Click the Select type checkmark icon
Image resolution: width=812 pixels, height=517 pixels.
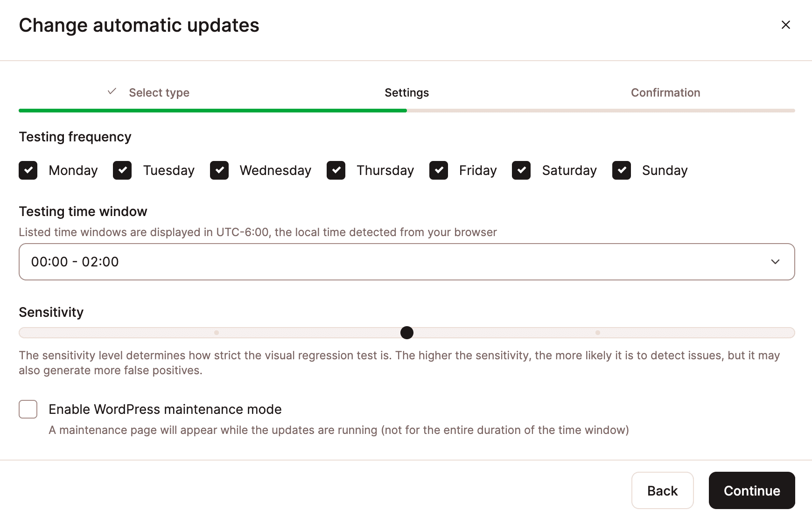112,91
